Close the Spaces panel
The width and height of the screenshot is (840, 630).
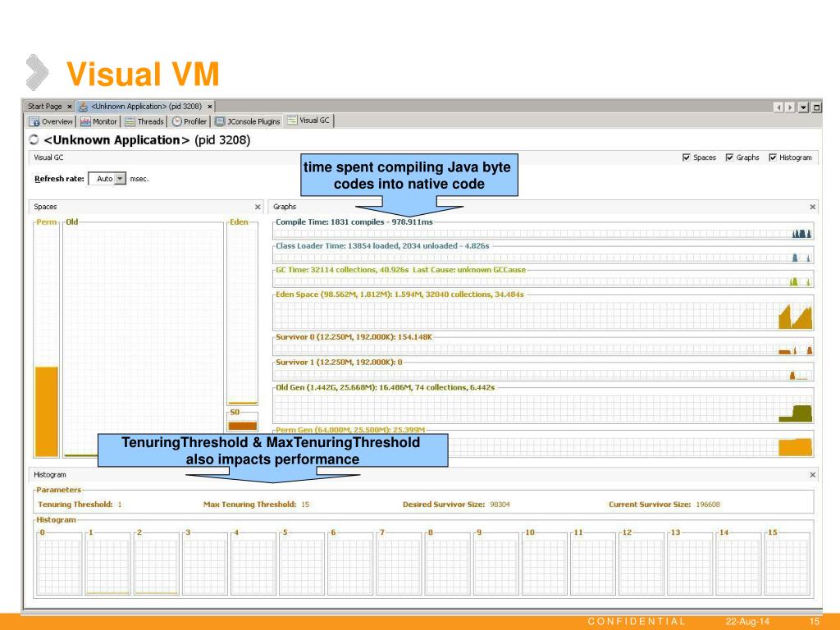[258, 207]
